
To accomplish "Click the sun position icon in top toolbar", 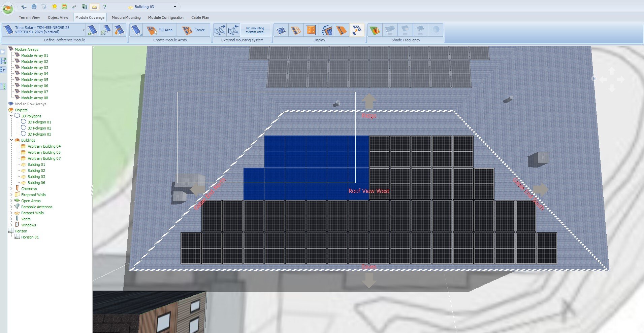I will (54, 7).
